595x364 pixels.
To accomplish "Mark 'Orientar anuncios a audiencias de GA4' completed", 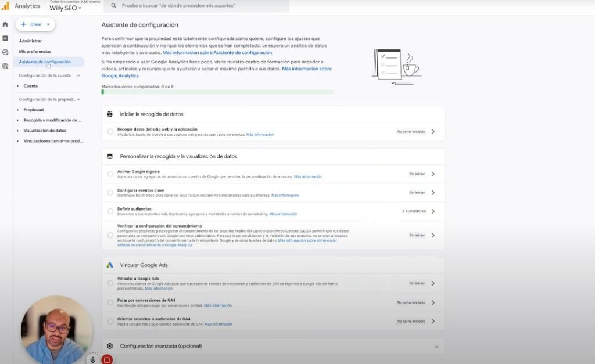I will coord(110,321).
